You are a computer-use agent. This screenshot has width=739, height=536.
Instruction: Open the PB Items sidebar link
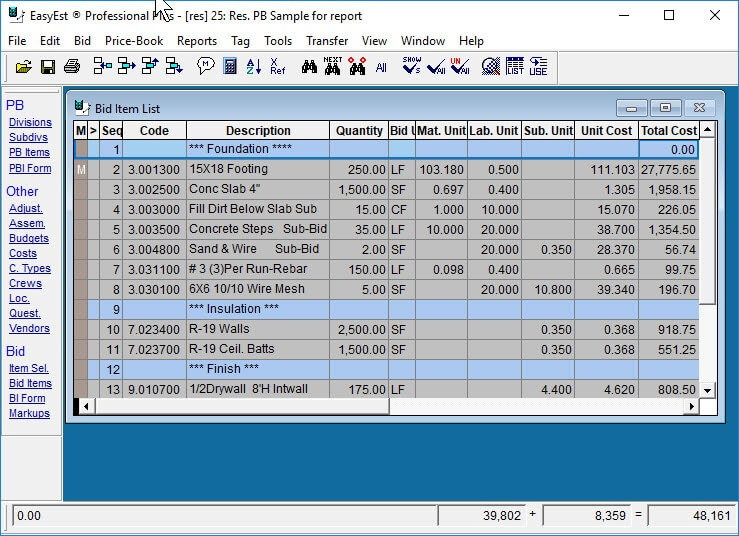click(29, 152)
